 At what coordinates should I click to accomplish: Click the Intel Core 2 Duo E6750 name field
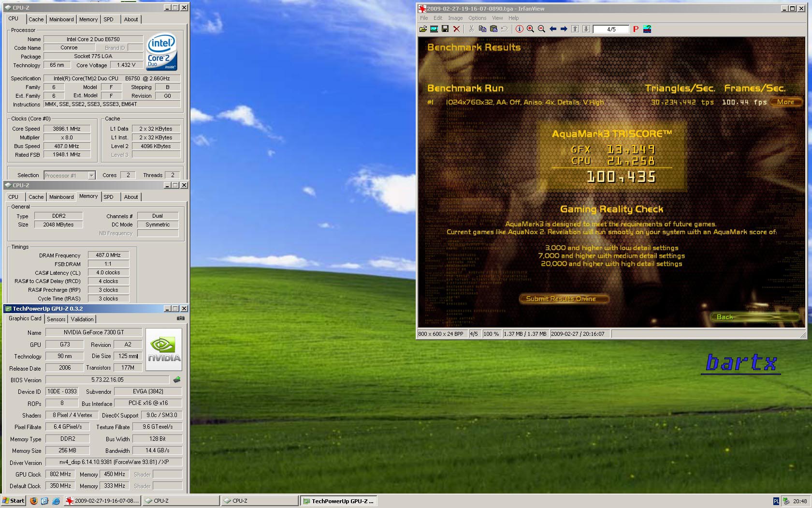[x=93, y=39]
